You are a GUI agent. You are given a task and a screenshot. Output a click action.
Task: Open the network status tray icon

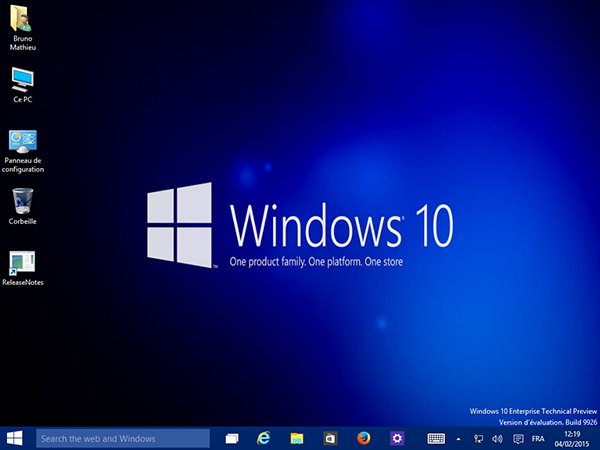(x=478, y=438)
